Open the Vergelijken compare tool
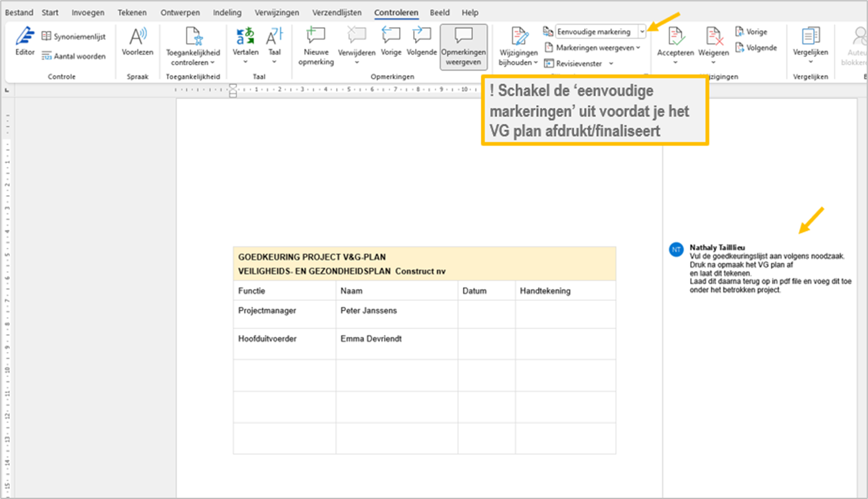The height and width of the screenshot is (499, 868). tap(811, 42)
